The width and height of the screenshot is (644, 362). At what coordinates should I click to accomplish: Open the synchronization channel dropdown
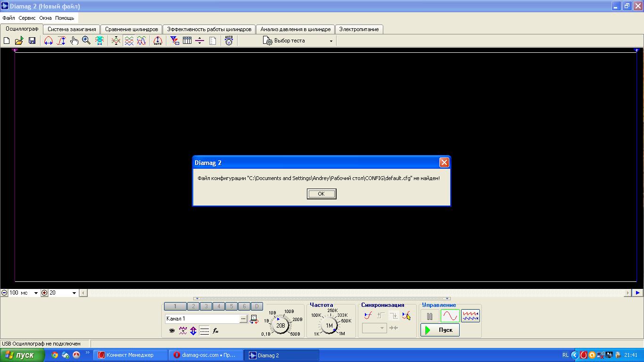coord(374,328)
